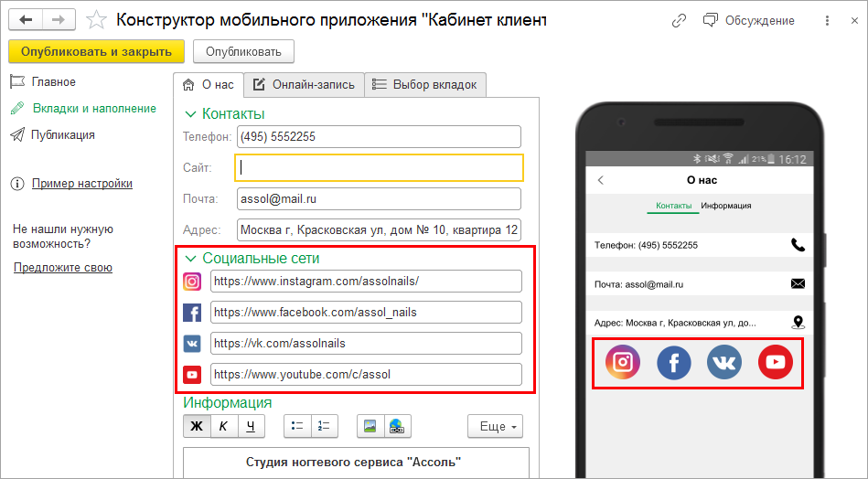
Task: Open the Еще dropdown menu
Action: tap(496, 426)
